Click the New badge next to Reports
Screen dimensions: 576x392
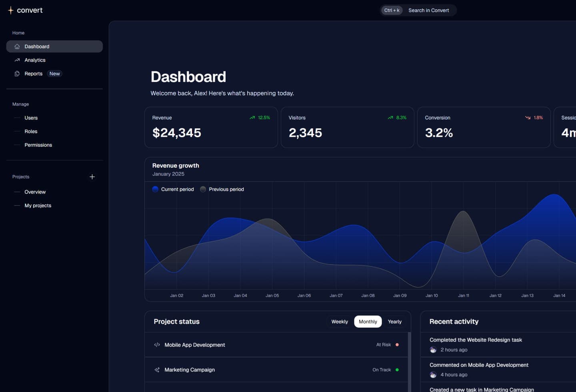pos(55,74)
